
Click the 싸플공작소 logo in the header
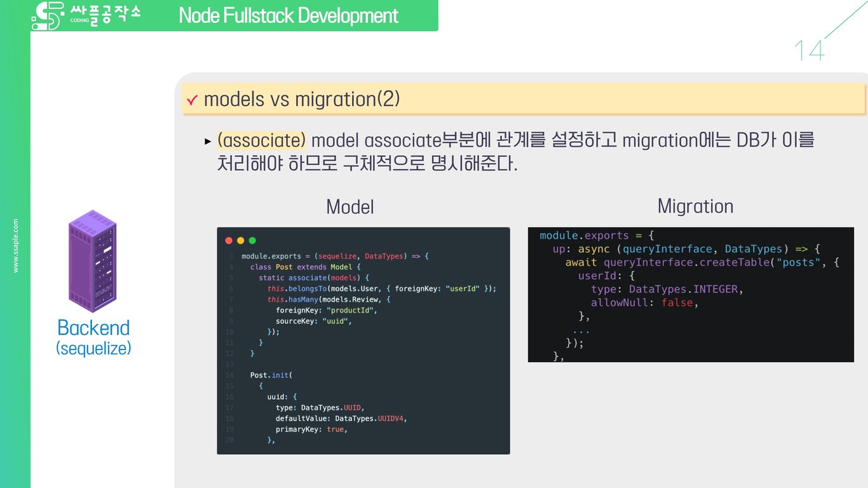86,15
